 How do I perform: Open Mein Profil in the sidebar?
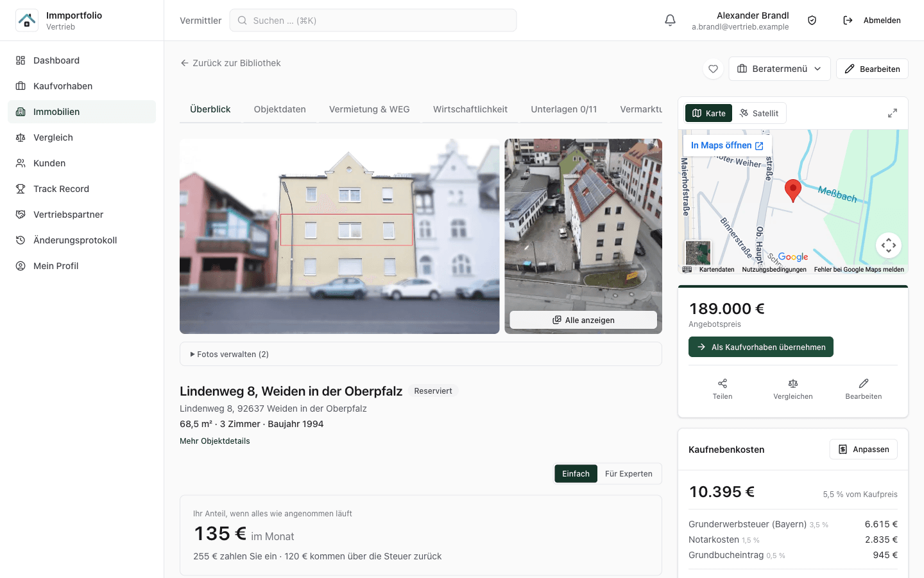(x=81, y=266)
